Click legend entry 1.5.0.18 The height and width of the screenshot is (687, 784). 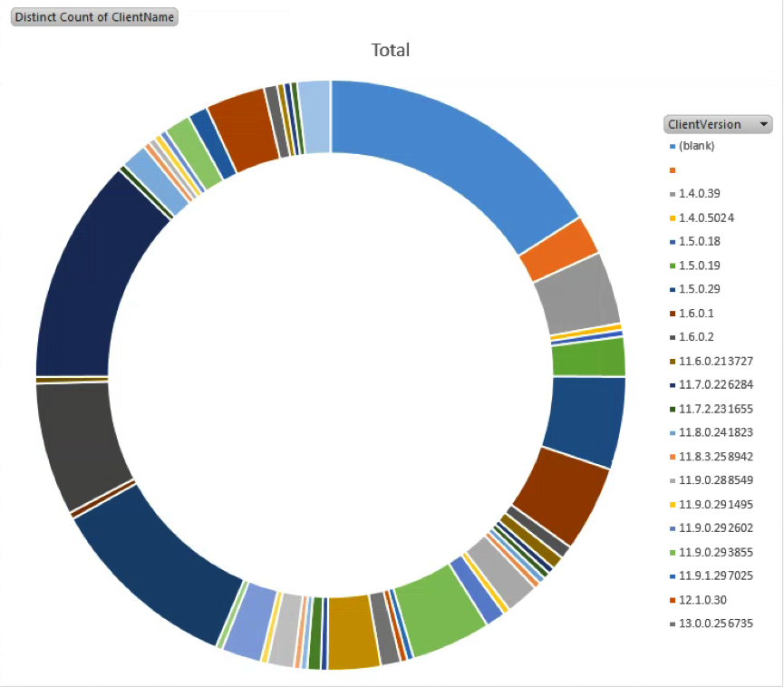click(x=700, y=241)
